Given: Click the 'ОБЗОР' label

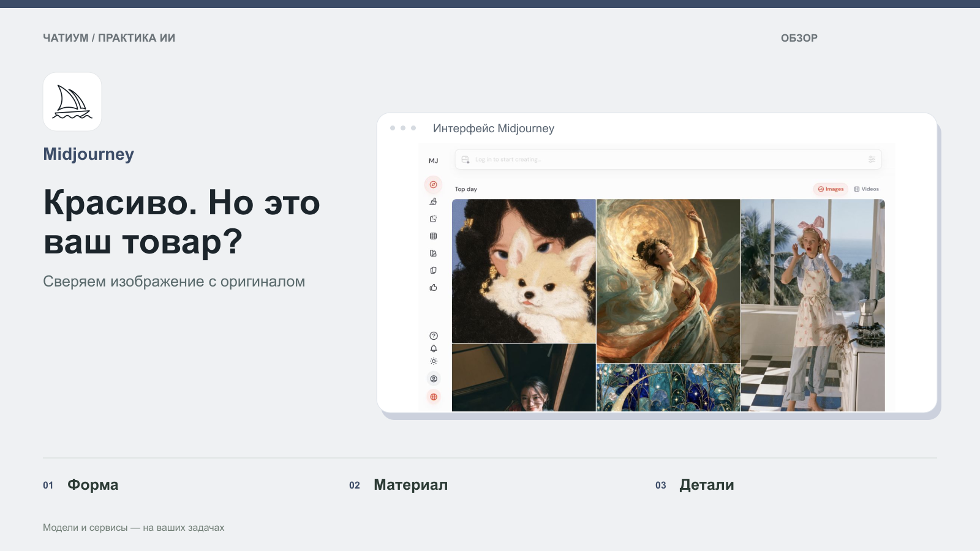Looking at the screenshot, I should click(x=799, y=38).
